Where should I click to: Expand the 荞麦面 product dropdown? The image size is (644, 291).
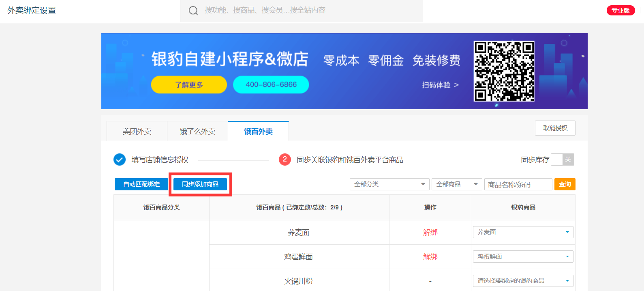(523, 232)
